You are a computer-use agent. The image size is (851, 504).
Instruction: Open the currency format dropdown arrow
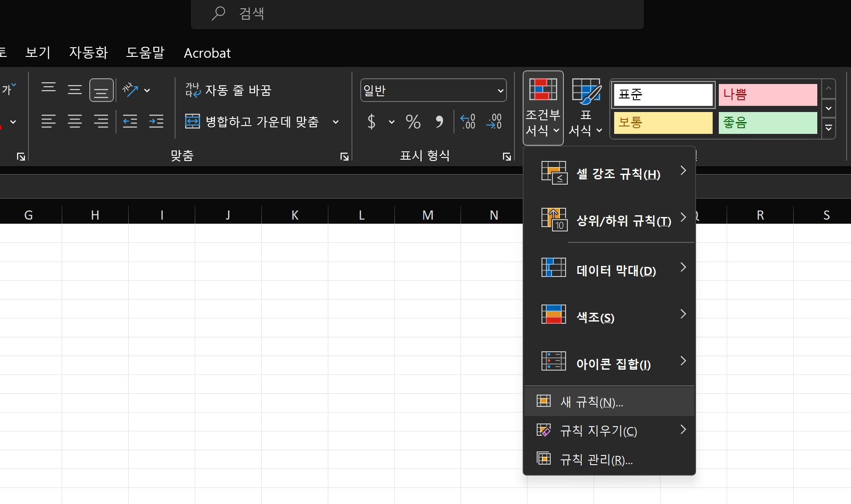(x=391, y=122)
